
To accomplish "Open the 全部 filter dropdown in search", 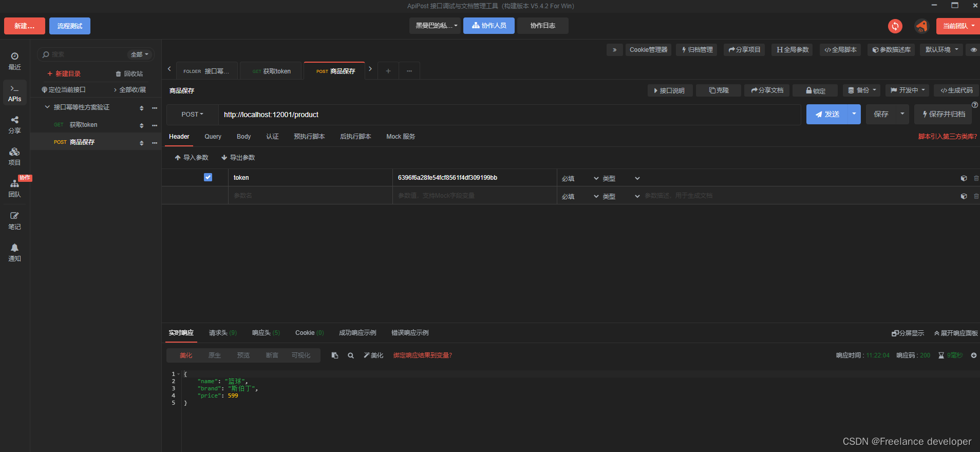I will pyautogui.click(x=140, y=54).
